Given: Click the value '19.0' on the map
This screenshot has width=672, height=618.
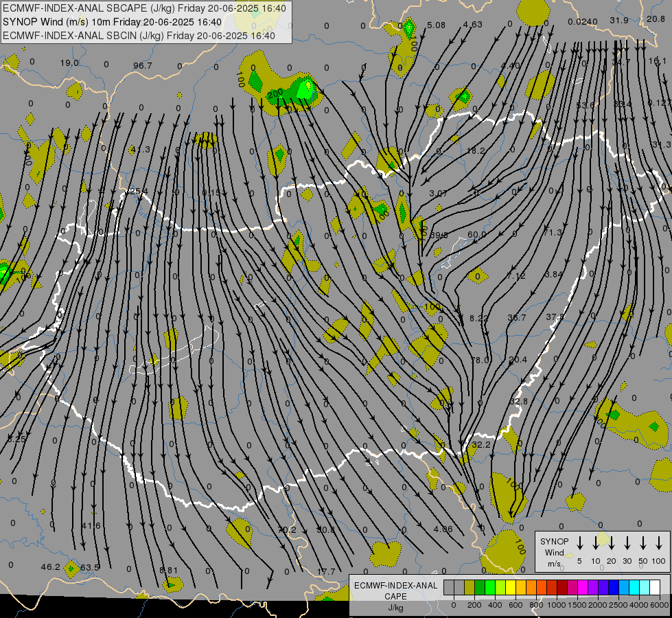Looking at the screenshot, I should (x=69, y=63).
